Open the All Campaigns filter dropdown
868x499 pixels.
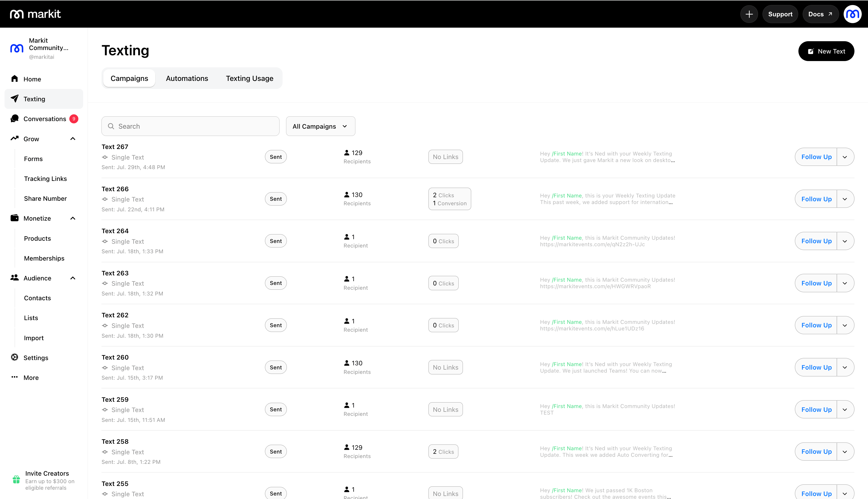[320, 126]
